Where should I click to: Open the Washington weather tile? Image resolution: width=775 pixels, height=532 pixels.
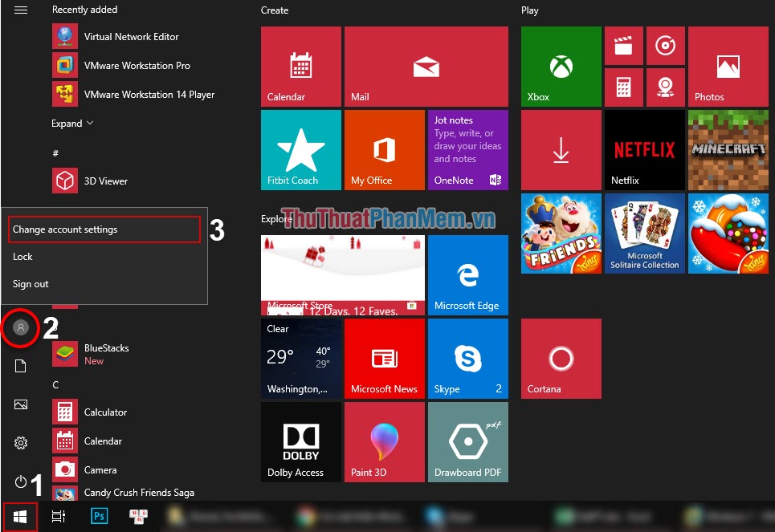pyautogui.click(x=300, y=358)
